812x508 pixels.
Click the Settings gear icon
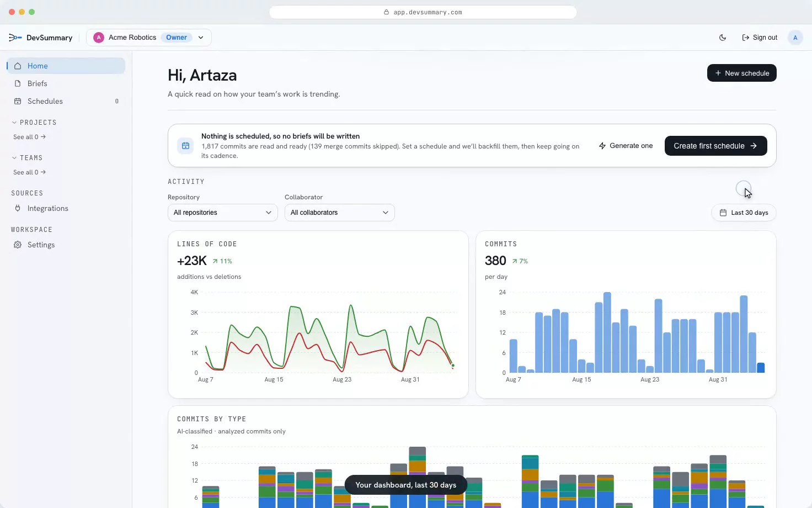(18, 245)
